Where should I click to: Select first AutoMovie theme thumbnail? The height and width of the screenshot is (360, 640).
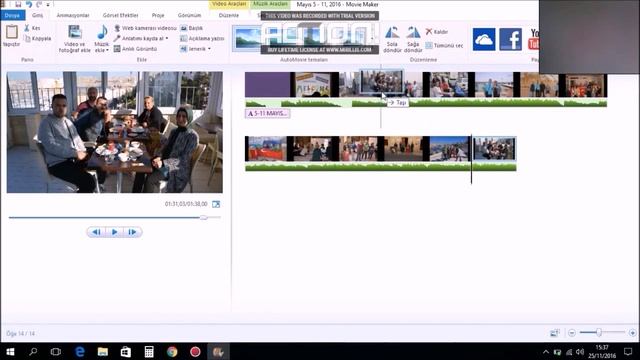point(247,38)
